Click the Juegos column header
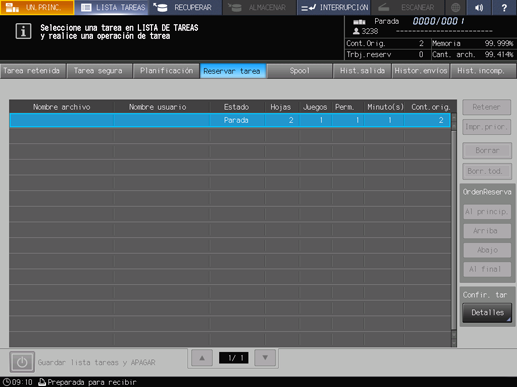Screen dimensions: 517x387 (315, 107)
